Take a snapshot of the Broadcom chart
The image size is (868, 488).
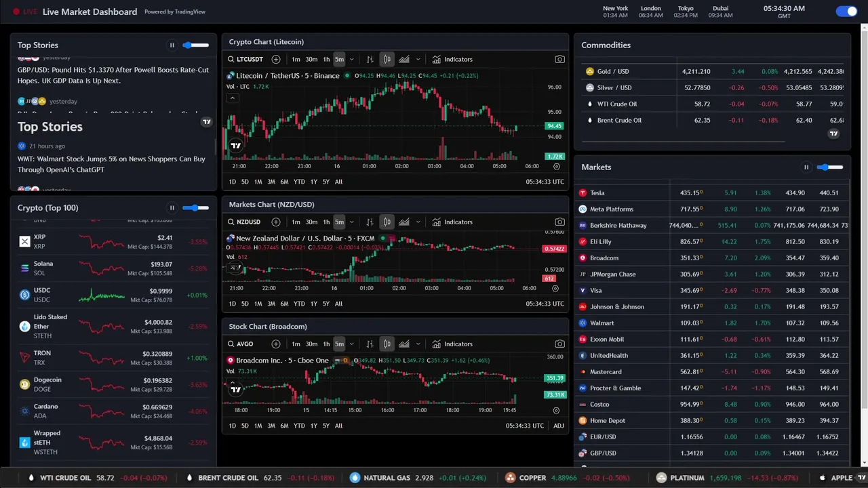tap(559, 344)
